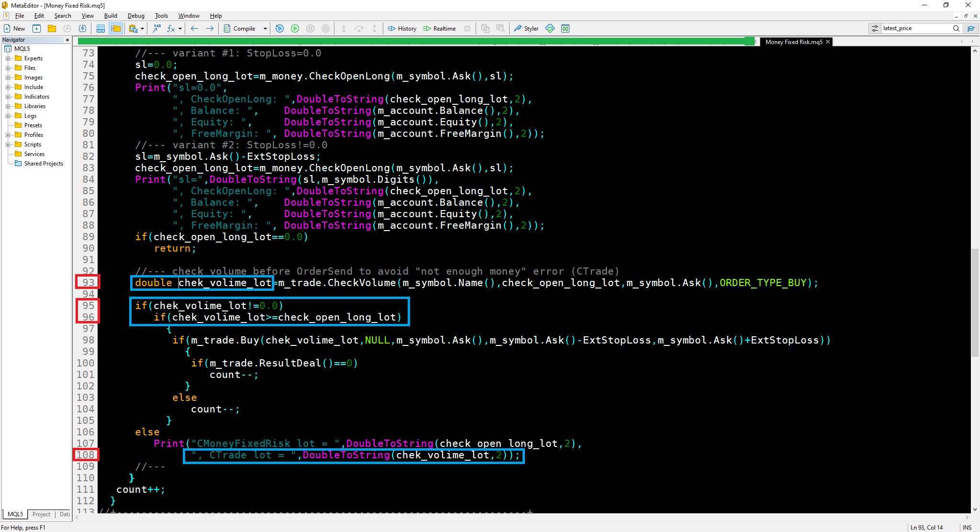980x532 pixels.
Task: Start debugging on Realtime data
Action: click(x=439, y=29)
